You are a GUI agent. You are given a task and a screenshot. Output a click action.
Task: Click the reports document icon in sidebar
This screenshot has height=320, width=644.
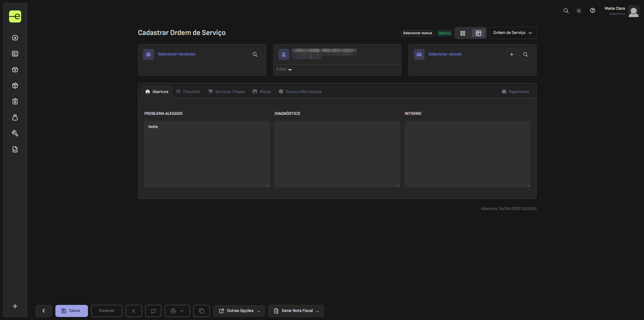[x=15, y=149]
